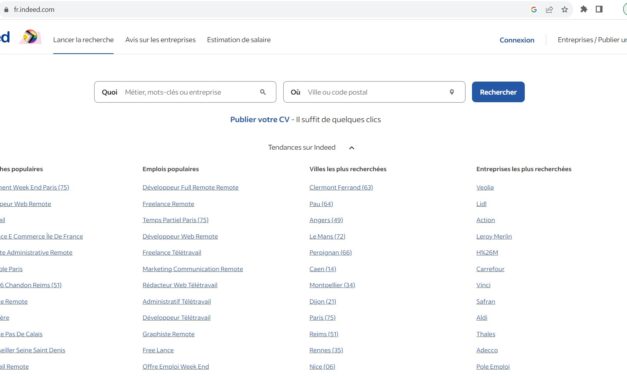
Task: Open Leroy Merlin company link
Action: point(494,236)
